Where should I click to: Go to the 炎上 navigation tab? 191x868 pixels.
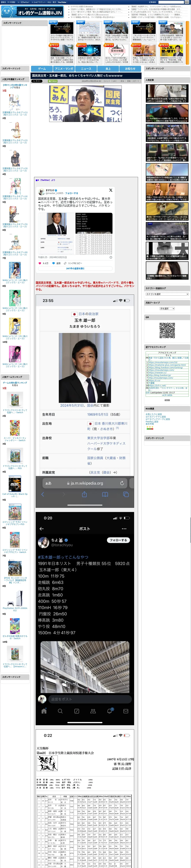click(108, 68)
